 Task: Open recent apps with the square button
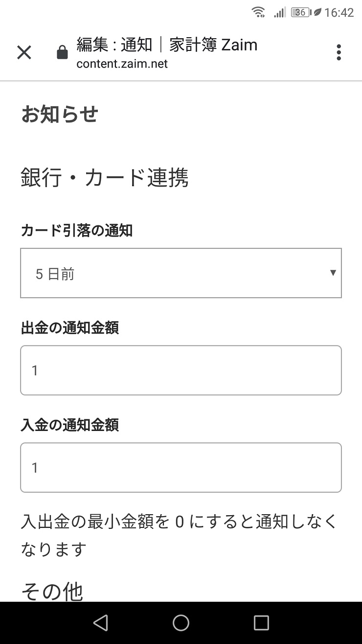click(262, 623)
